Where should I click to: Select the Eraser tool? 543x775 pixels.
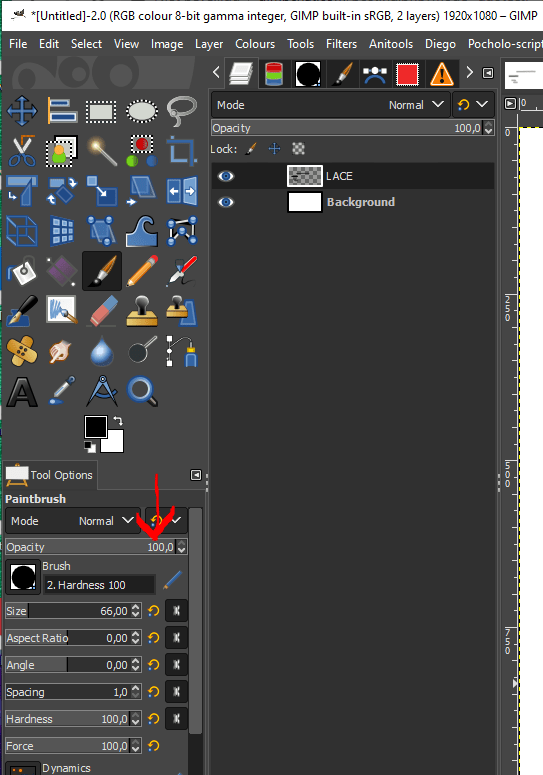tap(102, 311)
